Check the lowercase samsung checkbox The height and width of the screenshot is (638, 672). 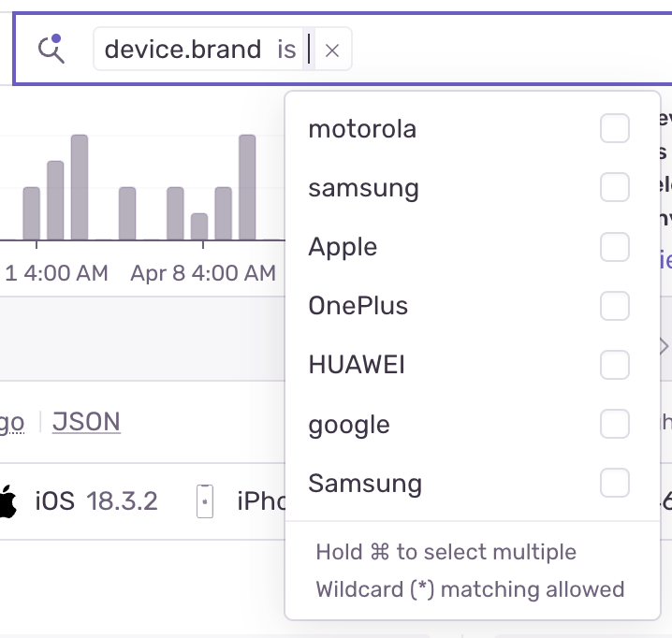click(x=615, y=187)
